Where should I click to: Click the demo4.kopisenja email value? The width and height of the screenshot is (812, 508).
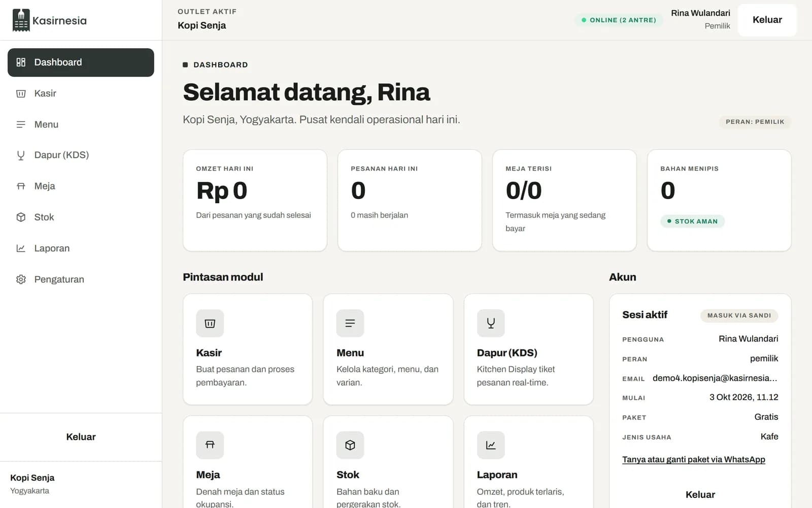click(x=715, y=378)
